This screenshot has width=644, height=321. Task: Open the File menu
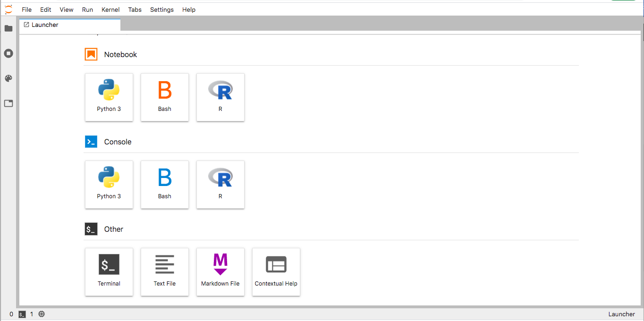pos(27,9)
